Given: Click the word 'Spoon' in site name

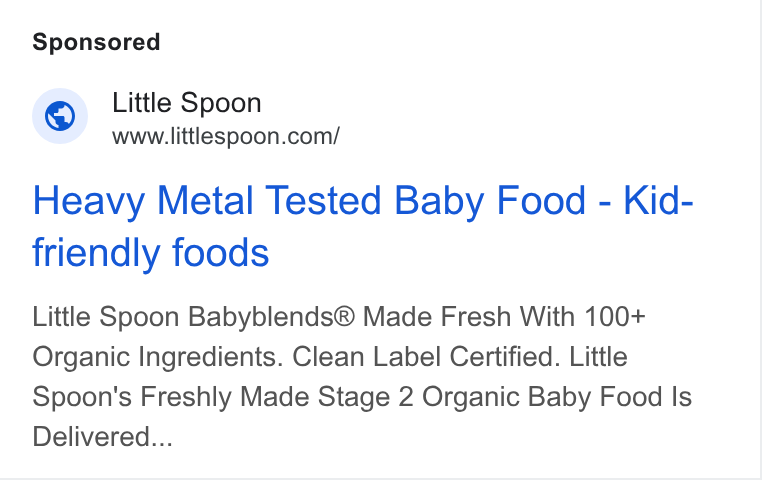Looking at the screenshot, I should click(x=221, y=104).
